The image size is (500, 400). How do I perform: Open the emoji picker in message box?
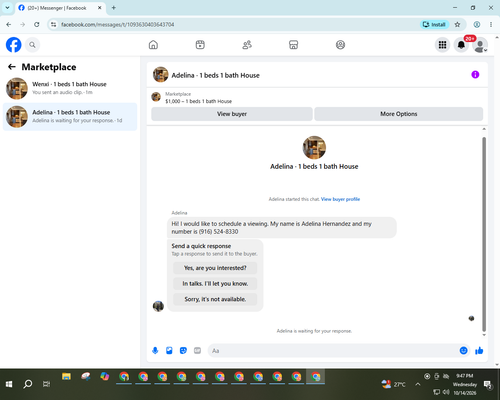464,350
